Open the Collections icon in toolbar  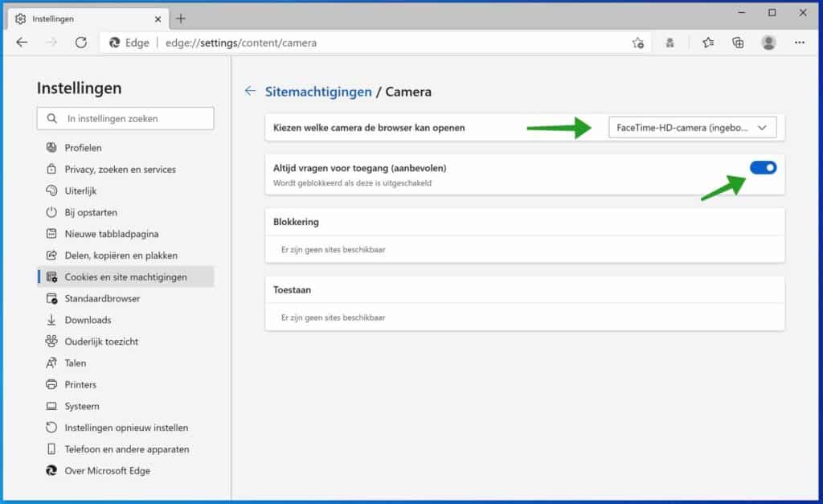(738, 43)
